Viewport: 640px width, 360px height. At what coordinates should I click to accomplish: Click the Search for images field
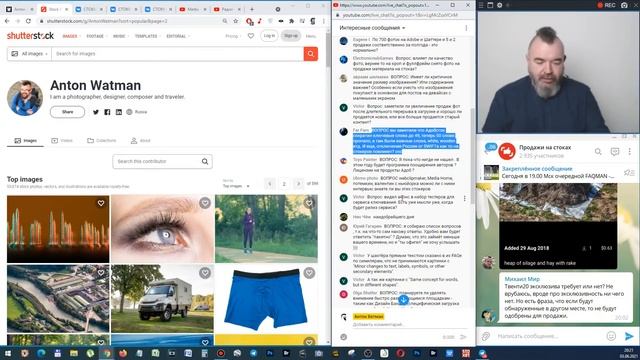pyautogui.click(x=178, y=53)
